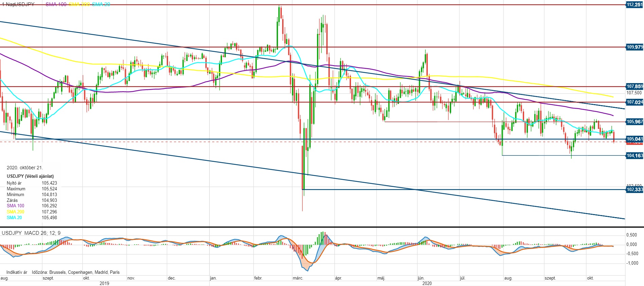Image resolution: width=644 pixels, height=286 pixels.
Task: Click the SMA 100 legend in chart header
Action: [56, 4]
